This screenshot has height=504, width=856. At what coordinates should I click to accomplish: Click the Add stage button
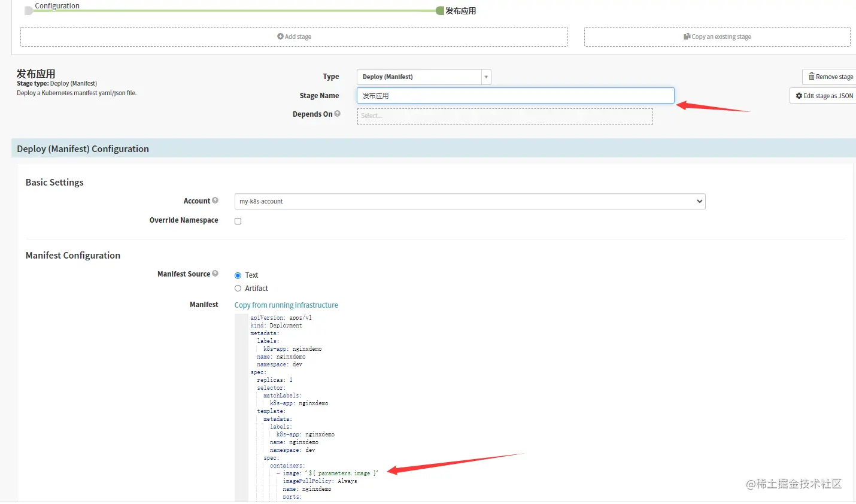[x=294, y=37]
